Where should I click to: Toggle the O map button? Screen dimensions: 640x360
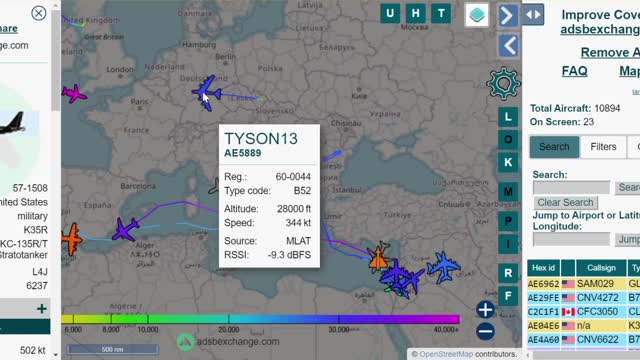pos(508,140)
